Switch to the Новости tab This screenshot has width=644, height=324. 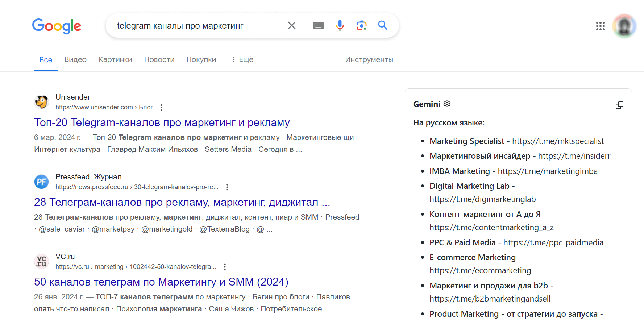click(159, 59)
